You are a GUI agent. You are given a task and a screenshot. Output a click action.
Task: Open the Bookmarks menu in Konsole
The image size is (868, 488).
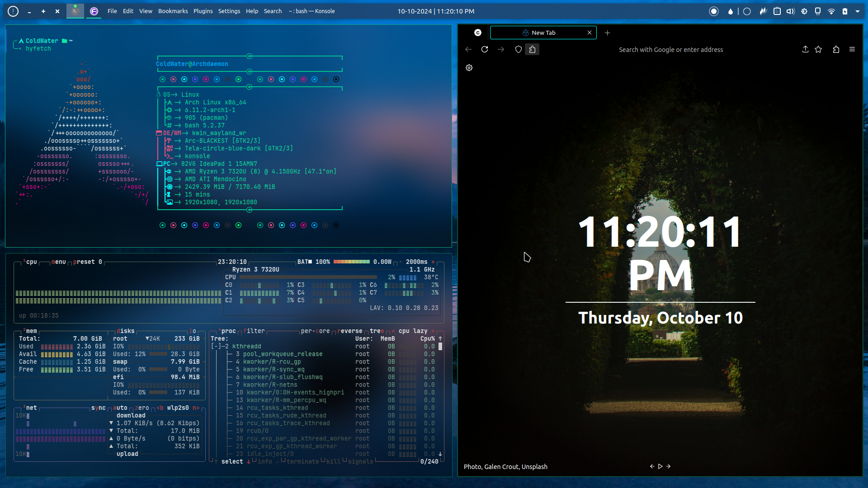173,11
